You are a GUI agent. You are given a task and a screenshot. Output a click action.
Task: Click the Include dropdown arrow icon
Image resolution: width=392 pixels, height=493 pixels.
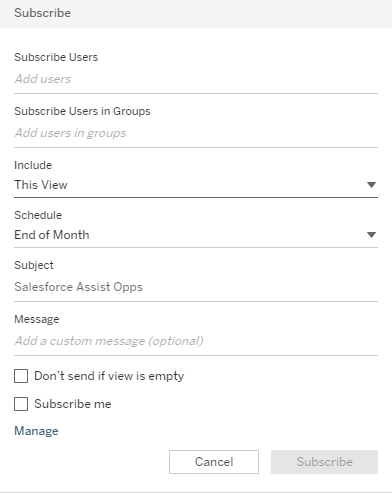[371, 185]
